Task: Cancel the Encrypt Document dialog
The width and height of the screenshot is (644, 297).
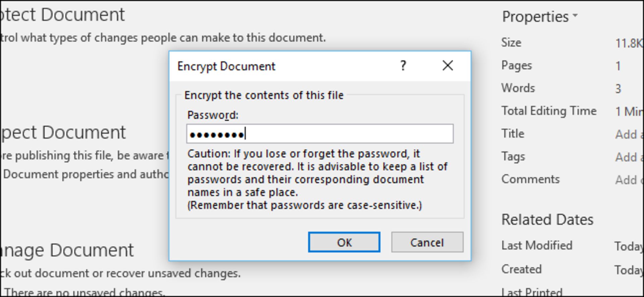Action: click(x=427, y=242)
